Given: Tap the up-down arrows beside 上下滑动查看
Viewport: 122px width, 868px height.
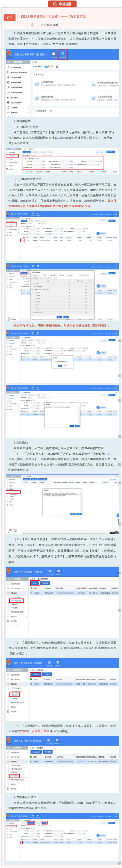Looking at the screenshot, I should click(32, 25).
